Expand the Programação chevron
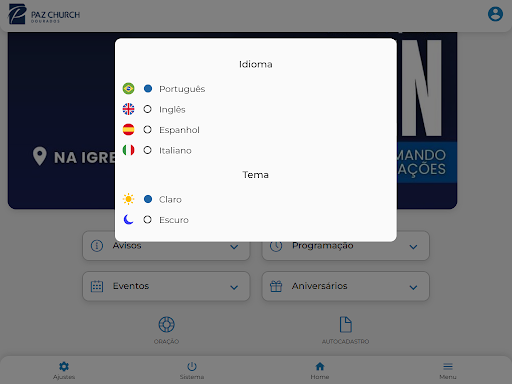Viewport: 512px width, 384px height. coord(413,247)
